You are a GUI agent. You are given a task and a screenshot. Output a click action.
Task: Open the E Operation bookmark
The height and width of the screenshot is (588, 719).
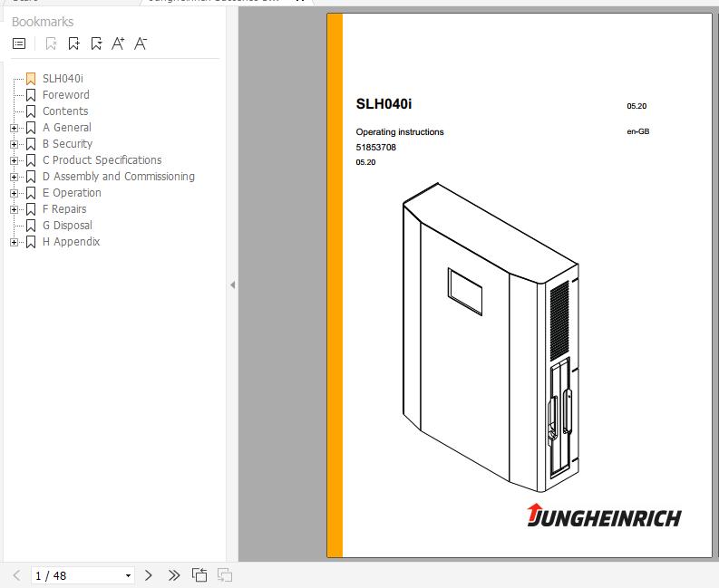click(72, 193)
